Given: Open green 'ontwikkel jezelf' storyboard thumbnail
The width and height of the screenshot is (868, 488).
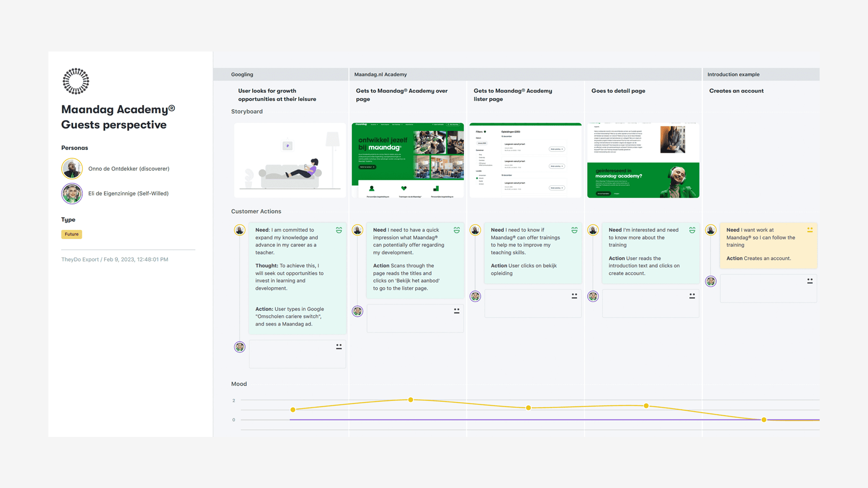Looking at the screenshot, I should (407, 160).
